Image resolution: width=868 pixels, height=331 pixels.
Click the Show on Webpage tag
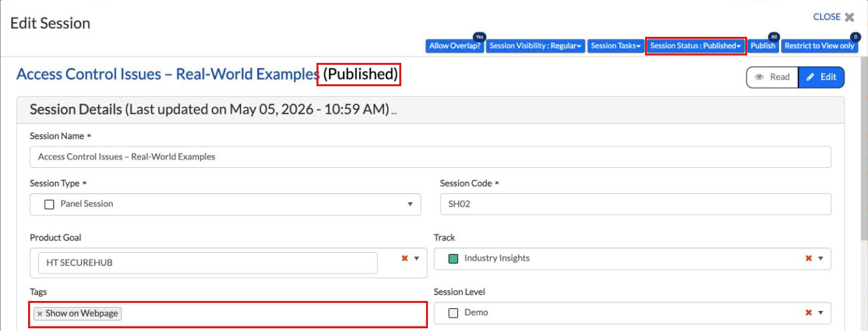click(x=77, y=314)
